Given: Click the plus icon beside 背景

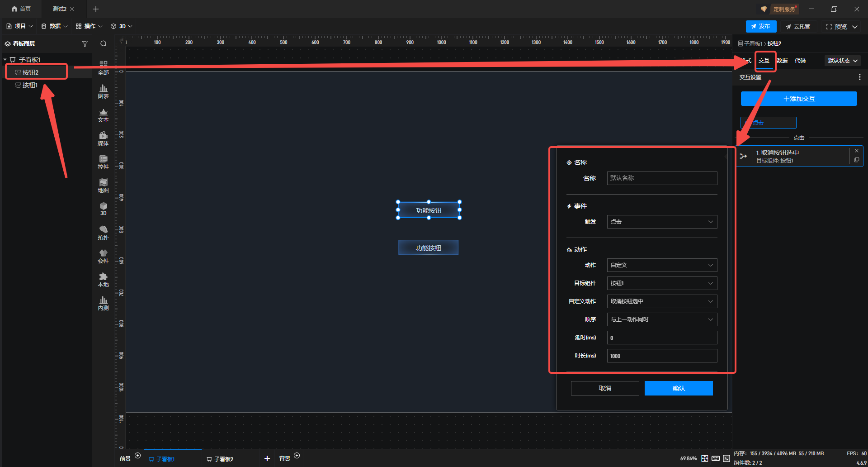Looking at the screenshot, I should [297, 456].
